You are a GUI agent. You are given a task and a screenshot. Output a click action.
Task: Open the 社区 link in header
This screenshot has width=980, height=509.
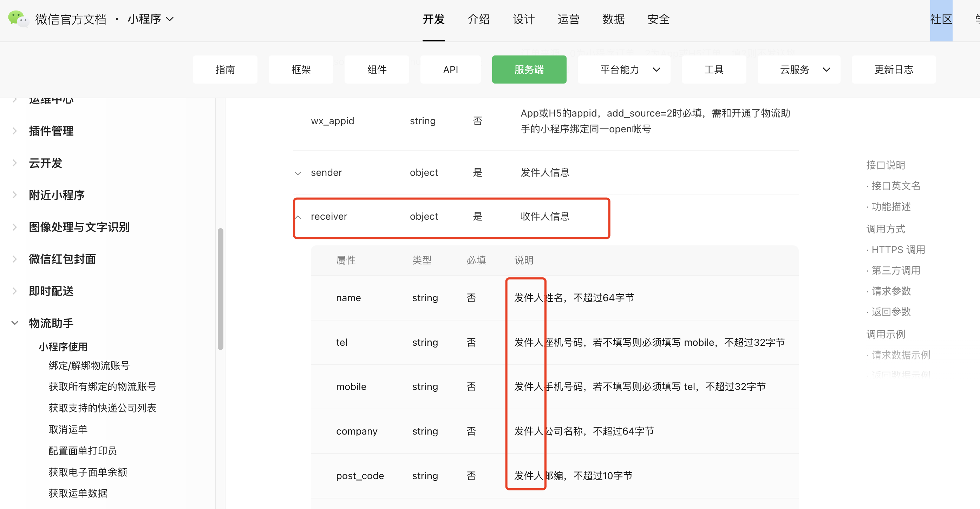click(940, 19)
